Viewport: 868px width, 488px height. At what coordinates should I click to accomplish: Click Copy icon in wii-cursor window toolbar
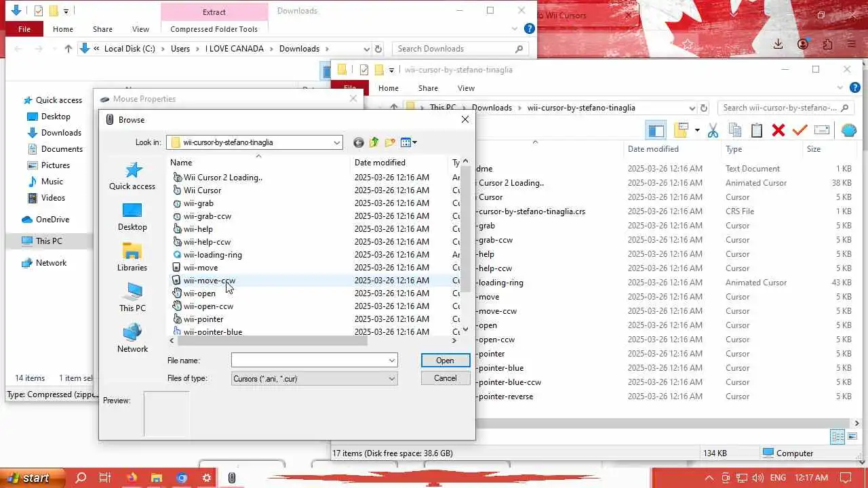(735, 130)
